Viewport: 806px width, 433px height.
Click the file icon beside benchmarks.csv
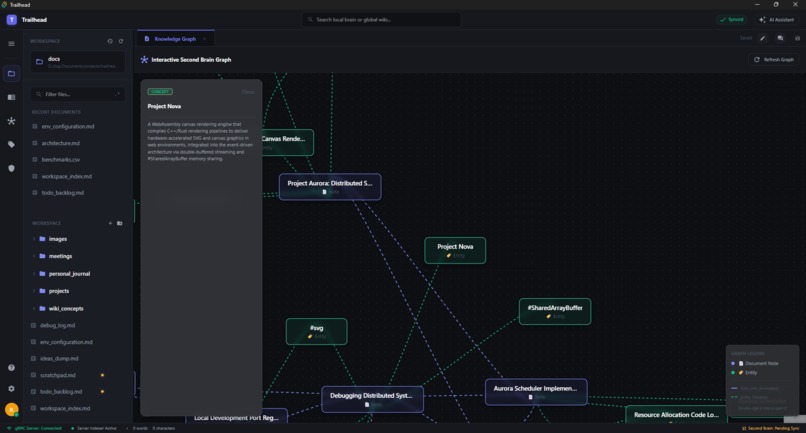coord(35,159)
